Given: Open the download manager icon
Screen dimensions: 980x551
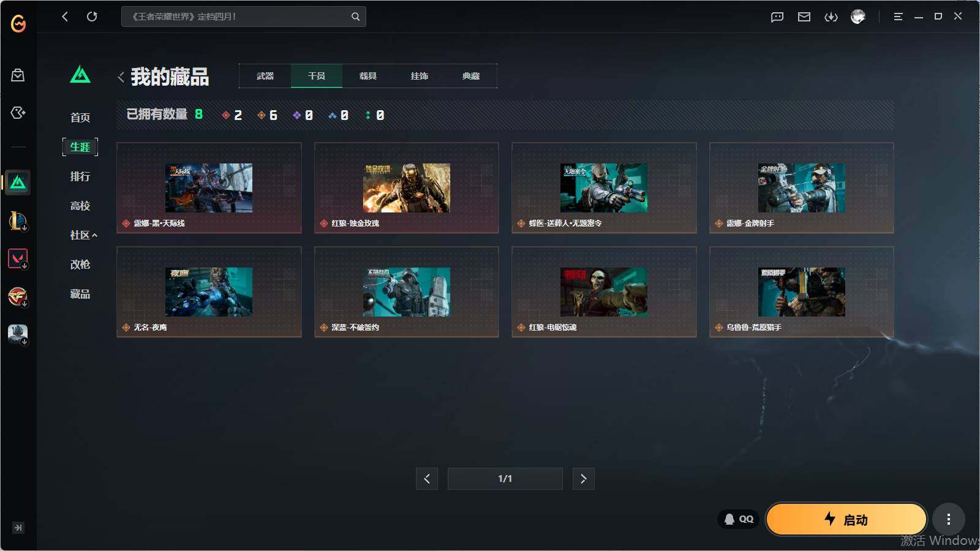Looking at the screenshot, I should 831,17.
